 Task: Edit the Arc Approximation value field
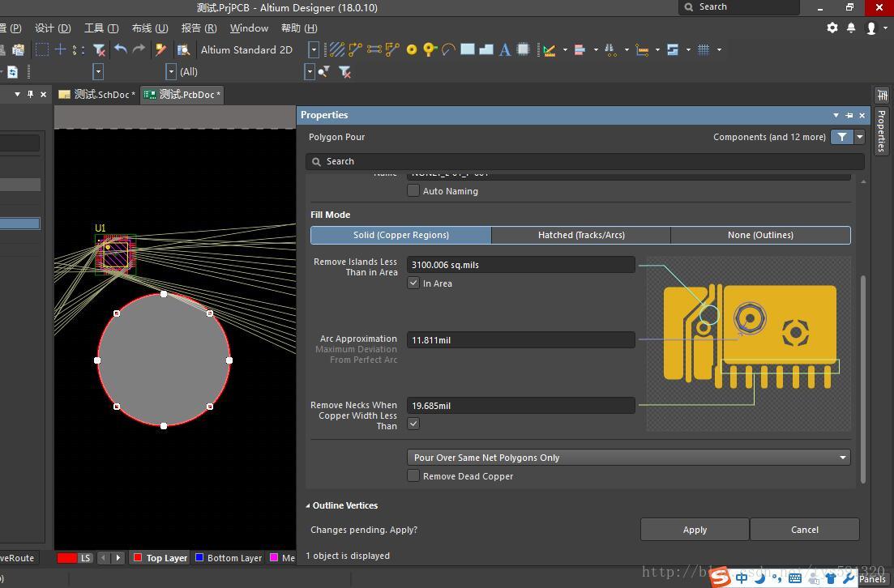coord(520,339)
